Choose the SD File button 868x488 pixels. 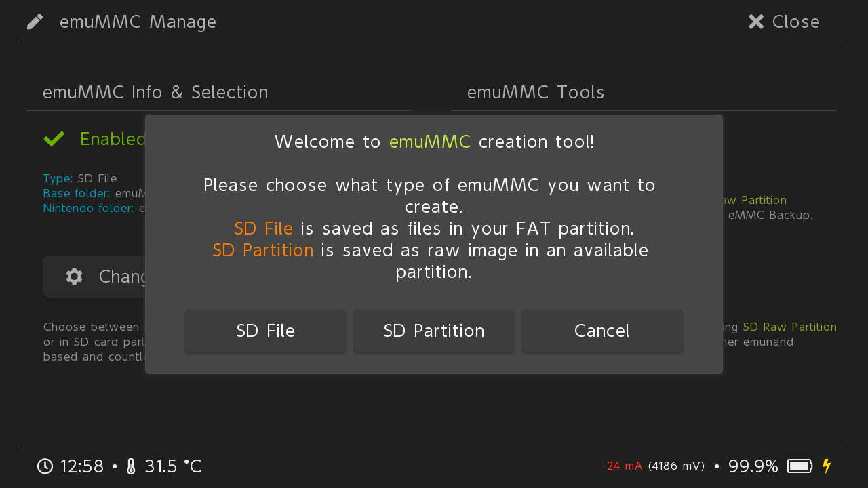tap(266, 331)
